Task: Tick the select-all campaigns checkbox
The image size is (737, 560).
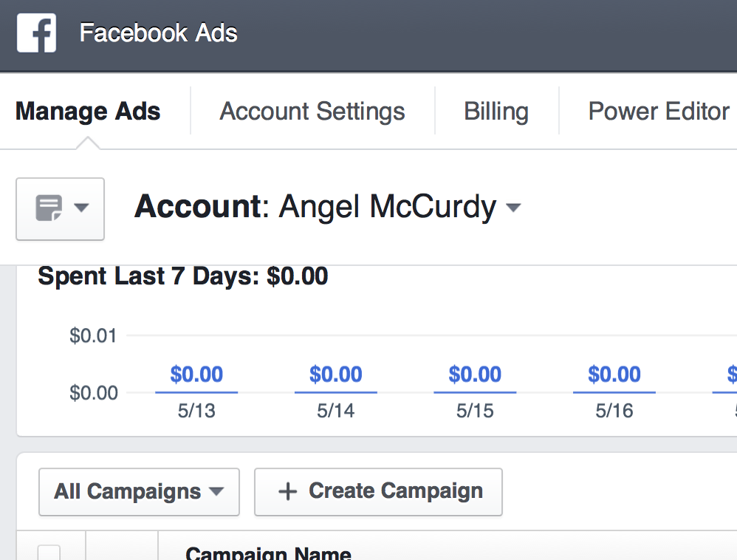Action: coord(49,553)
